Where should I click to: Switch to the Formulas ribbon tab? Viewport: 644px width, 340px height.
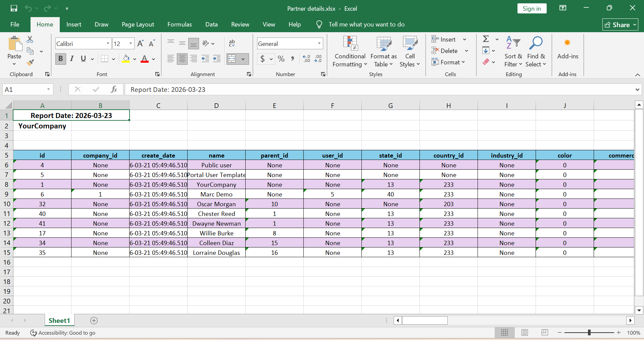tap(180, 24)
